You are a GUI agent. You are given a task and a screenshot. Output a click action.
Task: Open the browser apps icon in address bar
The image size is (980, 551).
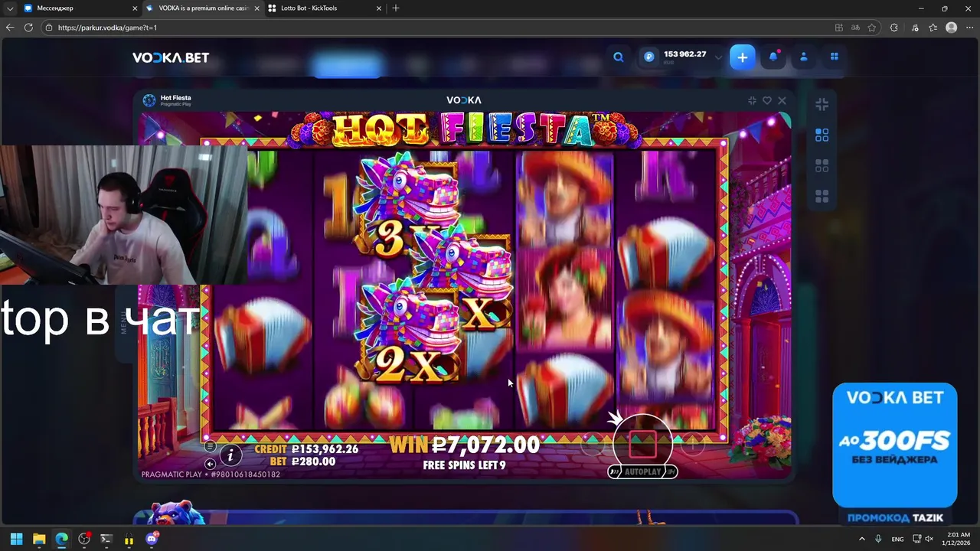coord(839,28)
